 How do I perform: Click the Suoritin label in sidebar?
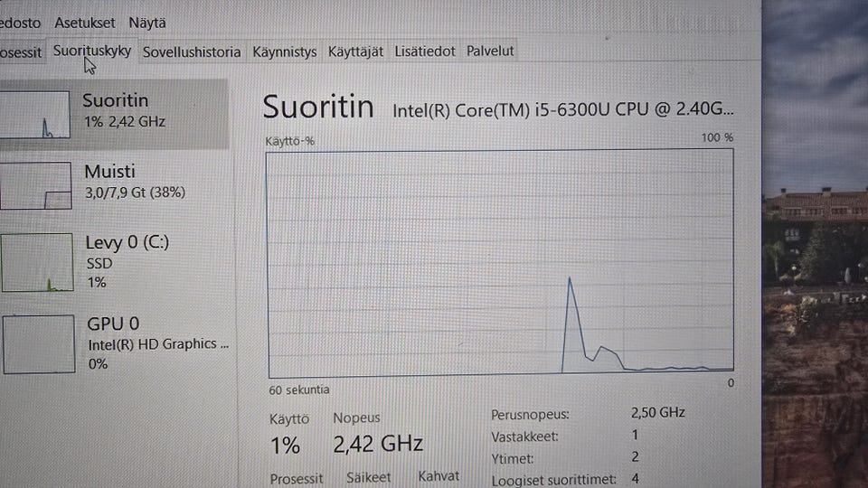tap(115, 100)
